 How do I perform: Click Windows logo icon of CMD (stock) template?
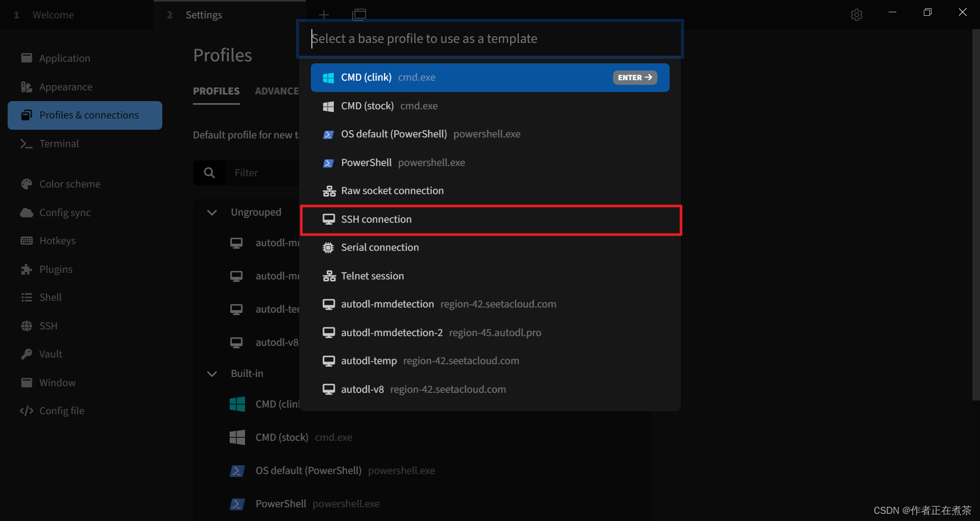click(329, 106)
